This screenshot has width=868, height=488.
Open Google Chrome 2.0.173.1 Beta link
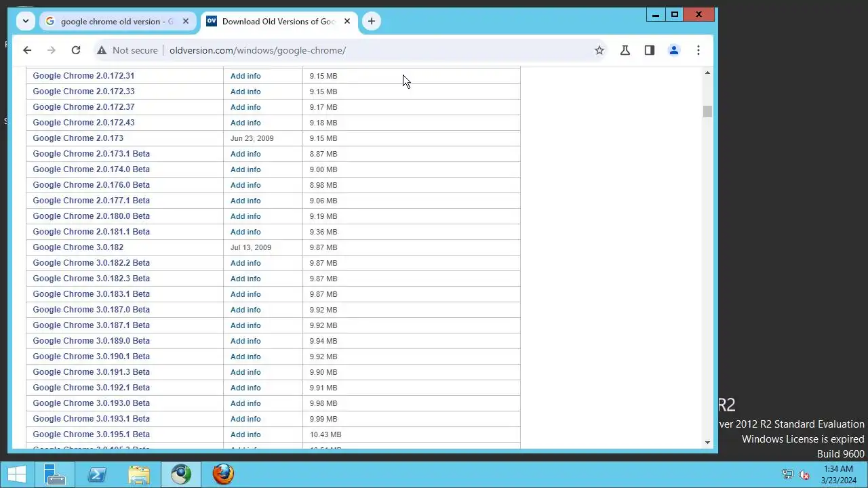[91, 154]
